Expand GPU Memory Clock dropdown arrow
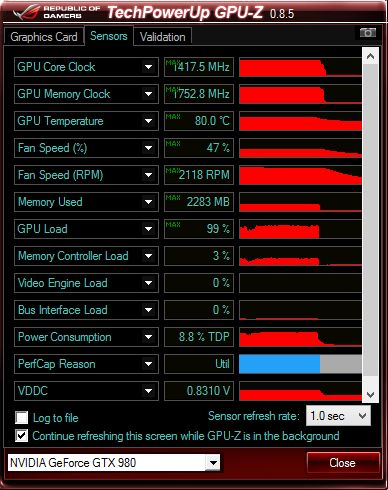This screenshot has width=388, height=490. (148, 94)
